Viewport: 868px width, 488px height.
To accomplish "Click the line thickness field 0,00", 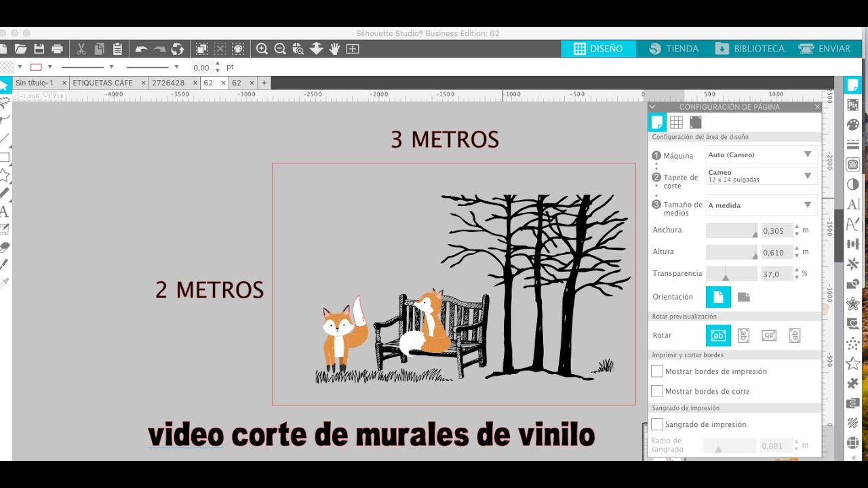I will pos(201,68).
